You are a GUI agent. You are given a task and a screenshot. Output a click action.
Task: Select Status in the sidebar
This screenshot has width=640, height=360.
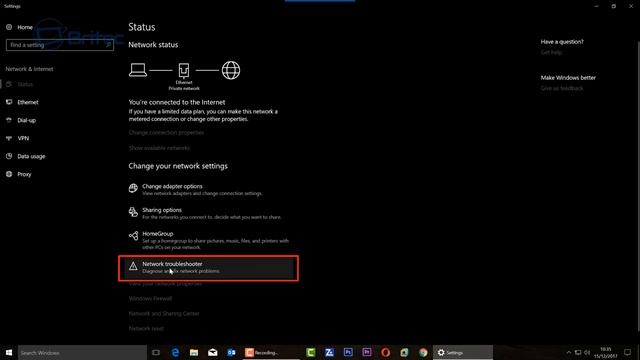click(x=24, y=84)
